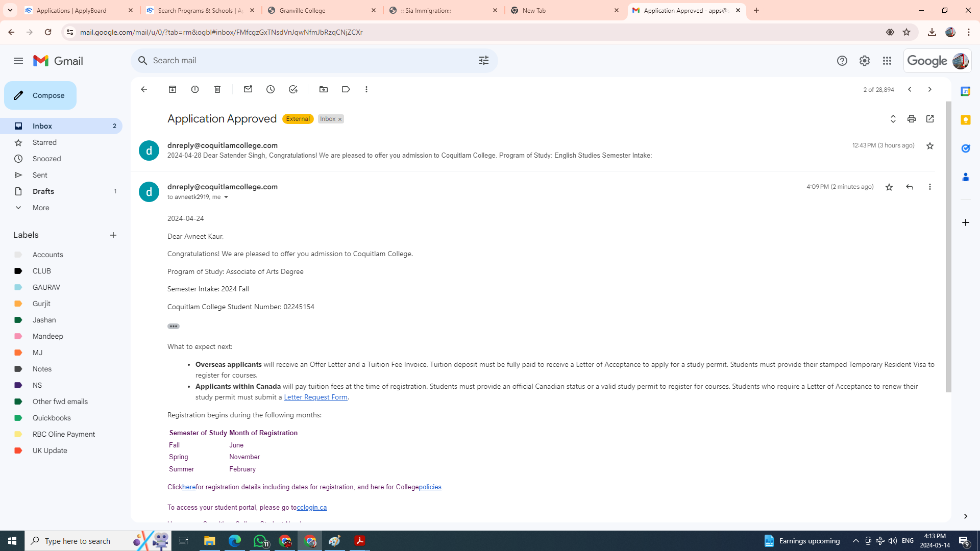The image size is (980, 551).
Task: Open Google Keep side panel
Action: tap(966, 120)
